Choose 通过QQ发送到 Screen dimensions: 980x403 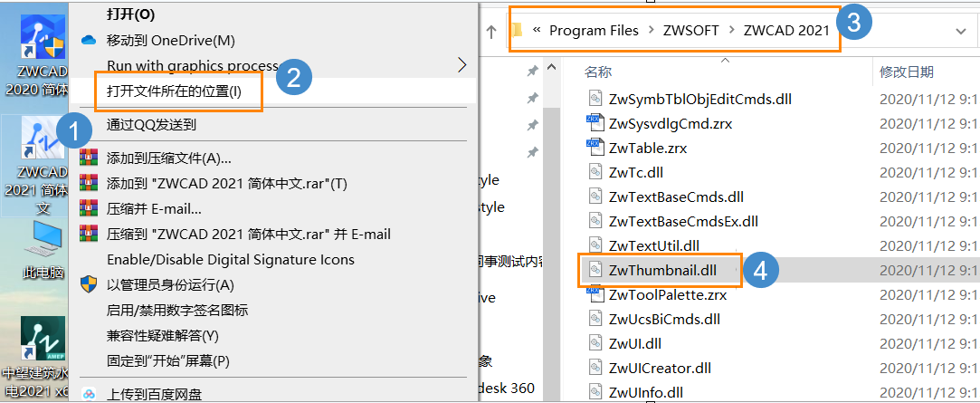pyautogui.click(x=151, y=125)
